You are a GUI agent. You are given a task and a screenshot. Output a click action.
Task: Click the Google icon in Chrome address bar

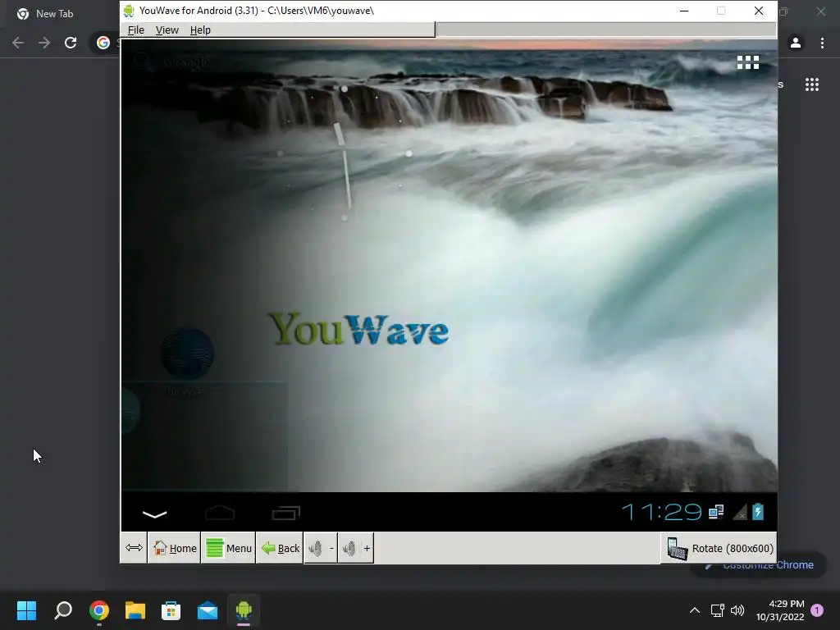point(103,43)
